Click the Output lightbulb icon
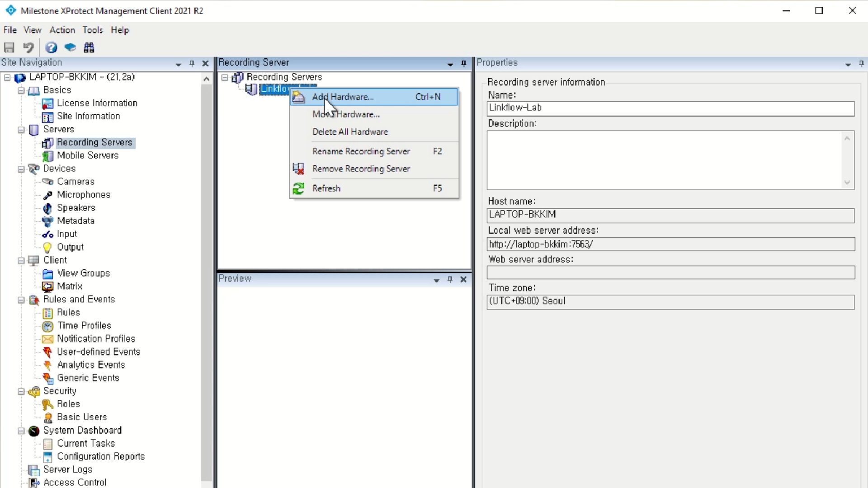Image resolution: width=868 pixels, height=488 pixels. coord(47,248)
